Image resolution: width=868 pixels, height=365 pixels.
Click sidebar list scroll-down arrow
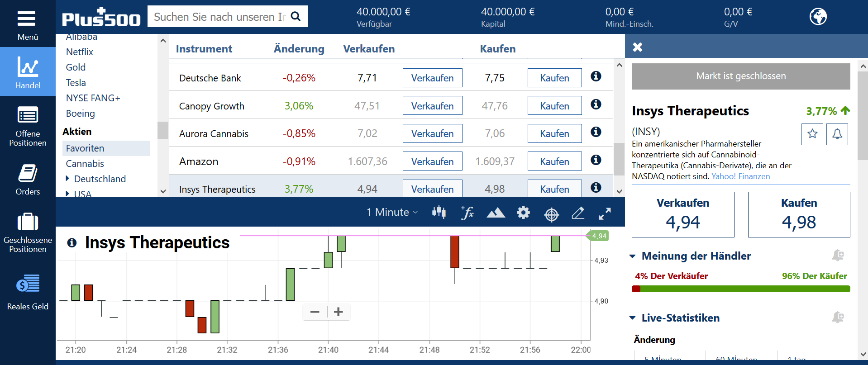click(163, 191)
